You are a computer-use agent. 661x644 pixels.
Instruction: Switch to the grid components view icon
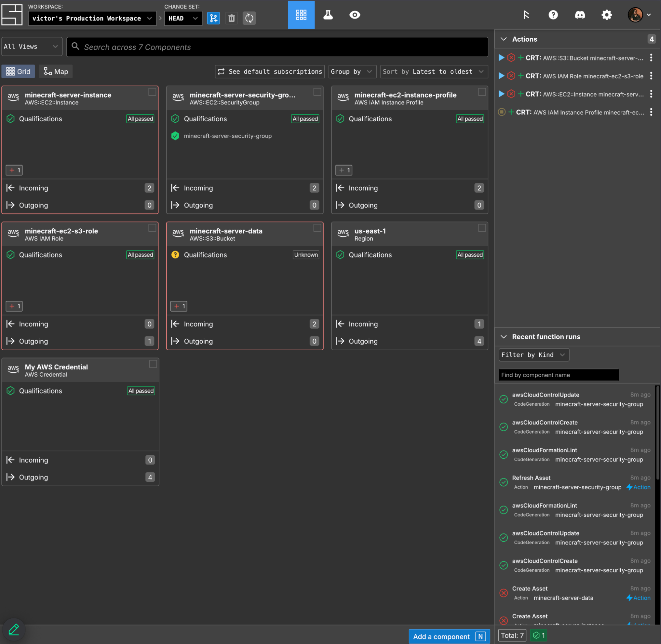click(x=301, y=15)
